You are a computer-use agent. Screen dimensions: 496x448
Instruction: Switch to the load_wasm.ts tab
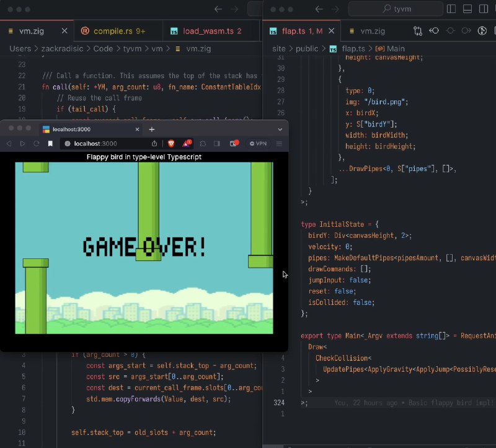click(211, 31)
